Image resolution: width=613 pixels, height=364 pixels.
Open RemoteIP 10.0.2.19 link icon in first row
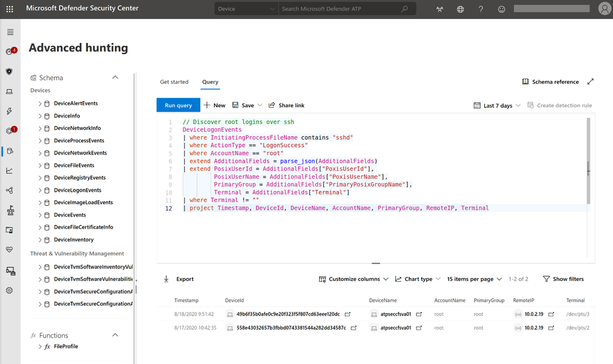551,314
